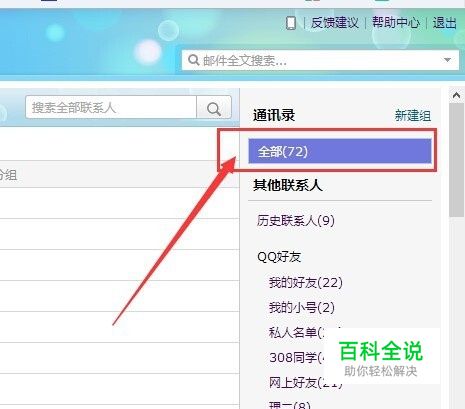This screenshot has height=409, width=465.
Task: Open the mobile phone icon in header
Action: (x=291, y=23)
